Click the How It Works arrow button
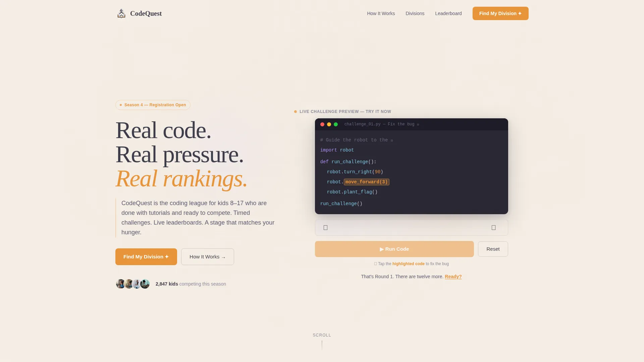 point(208,257)
